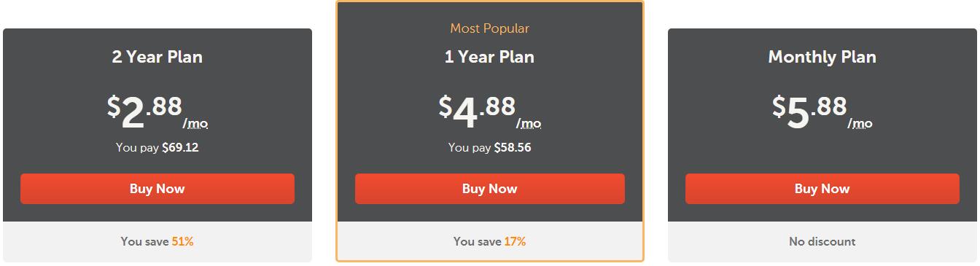Click the /mo abbreviation under the Monthly price
Image resolution: width=980 pixels, height=266 pixels.
[860, 124]
